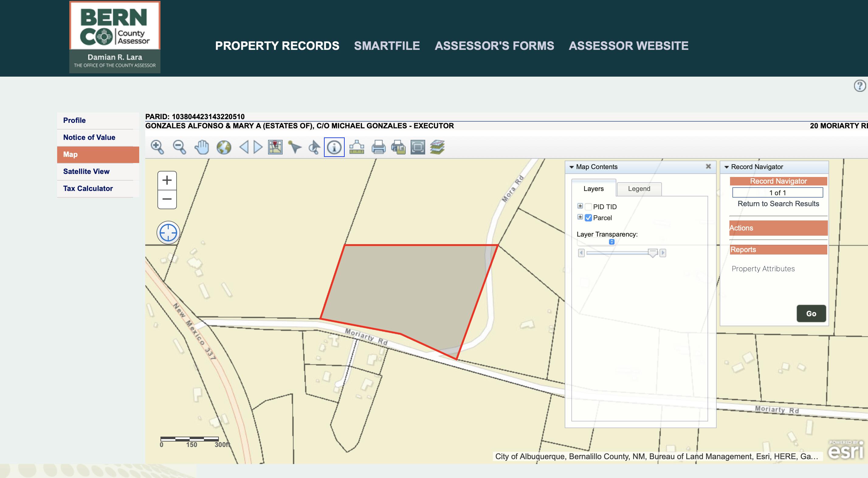Viewport: 868px width, 478px height.
Task: Select the measure tool icon
Action: [x=356, y=147]
